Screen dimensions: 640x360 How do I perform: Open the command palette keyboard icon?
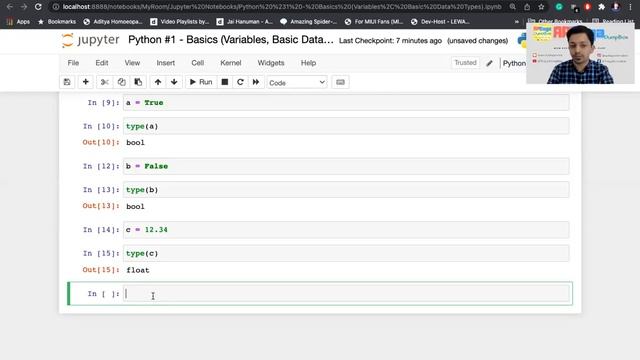click(x=340, y=82)
